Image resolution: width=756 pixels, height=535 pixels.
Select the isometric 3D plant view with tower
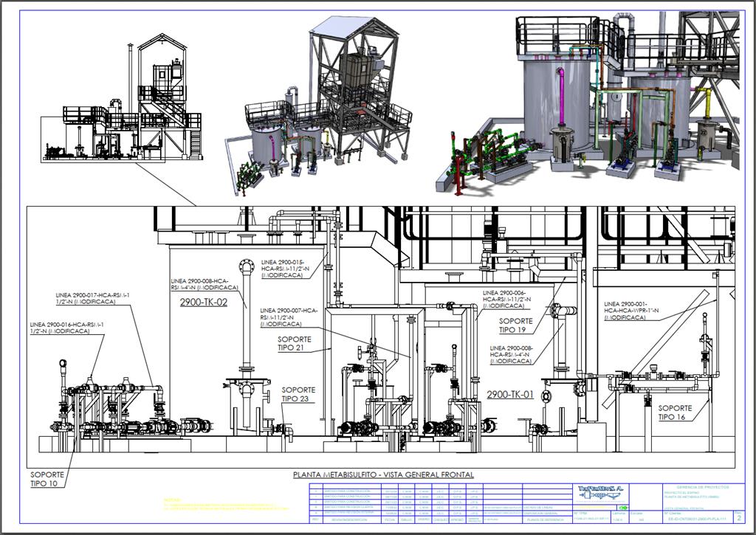(x=318, y=106)
